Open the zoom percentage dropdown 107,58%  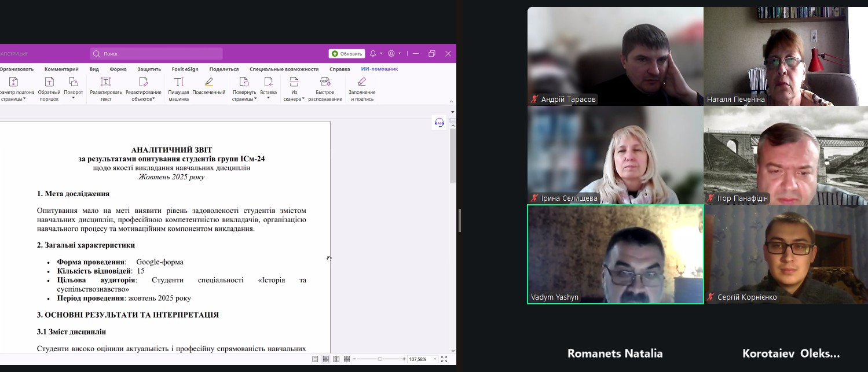coord(435,359)
